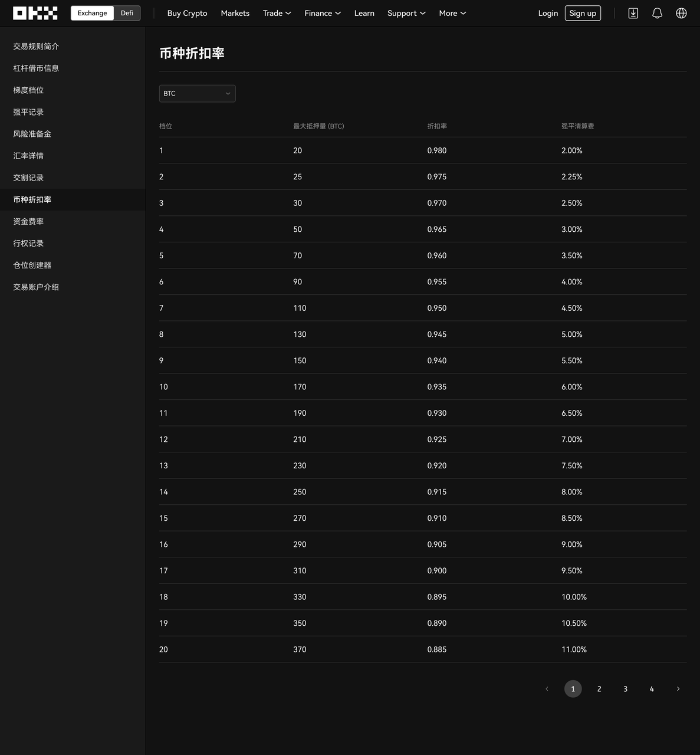The height and width of the screenshot is (755, 700).
Task: Switch to Exchange mode
Action: pyautogui.click(x=92, y=13)
